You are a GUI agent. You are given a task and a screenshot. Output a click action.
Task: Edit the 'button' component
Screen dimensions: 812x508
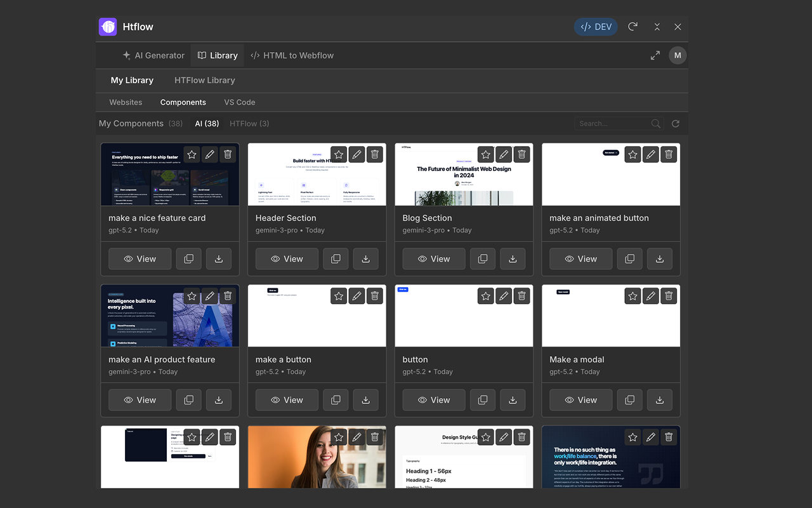pyautogui.click(x=504, y=296)
